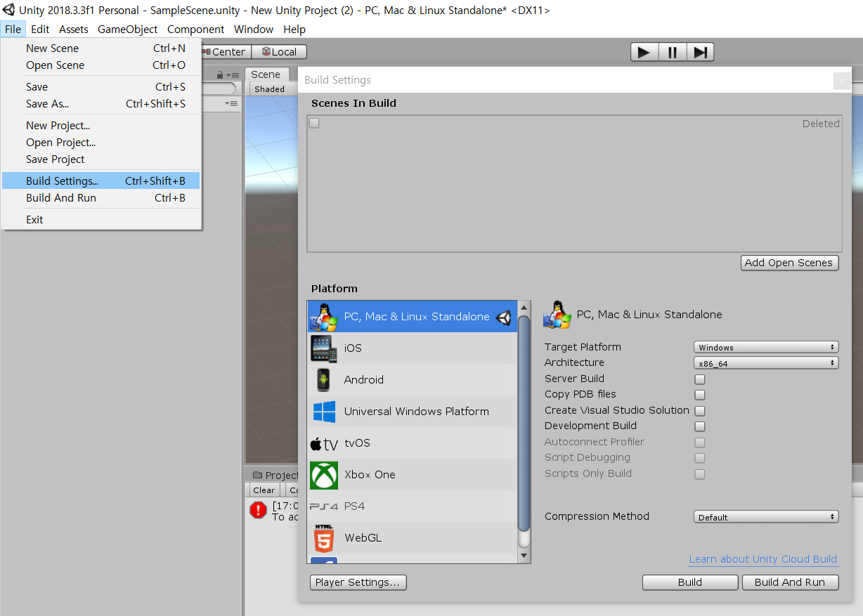The height and width of the screenshot is (616, 863).
Task: Click the Build button
Action: click(x=690, y=582)
